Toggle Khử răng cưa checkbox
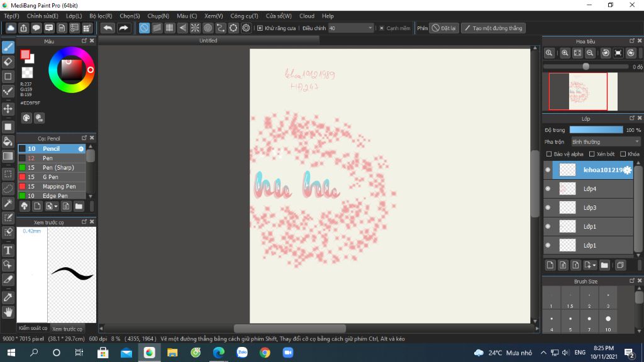This screenshot has height=362, width=644. [x=260, y=28]
